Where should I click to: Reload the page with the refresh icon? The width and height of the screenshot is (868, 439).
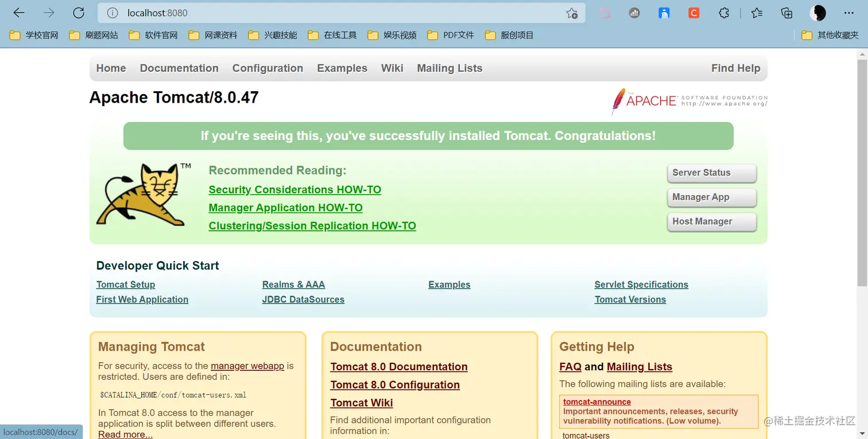click(x=79, y=13)
